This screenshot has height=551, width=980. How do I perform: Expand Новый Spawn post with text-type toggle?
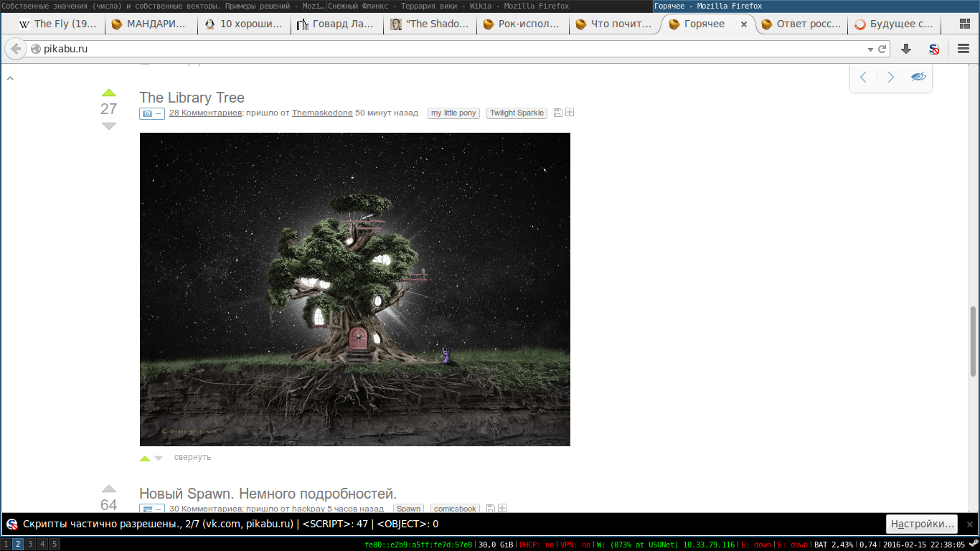152,509
